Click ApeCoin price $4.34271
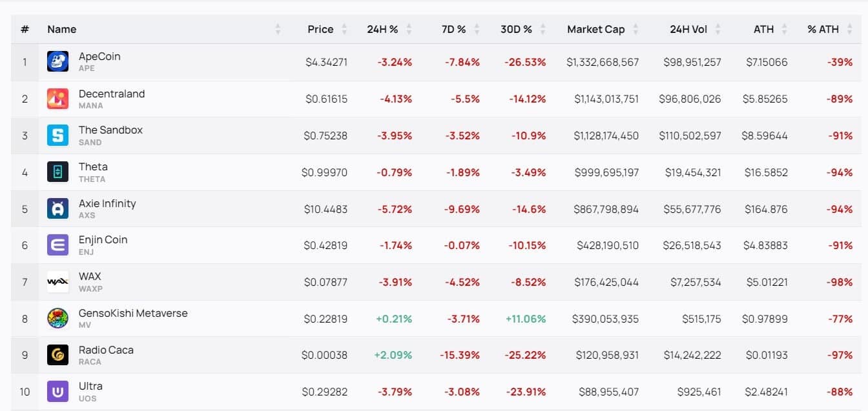The image size is (868, 411). tap(326, 62)
